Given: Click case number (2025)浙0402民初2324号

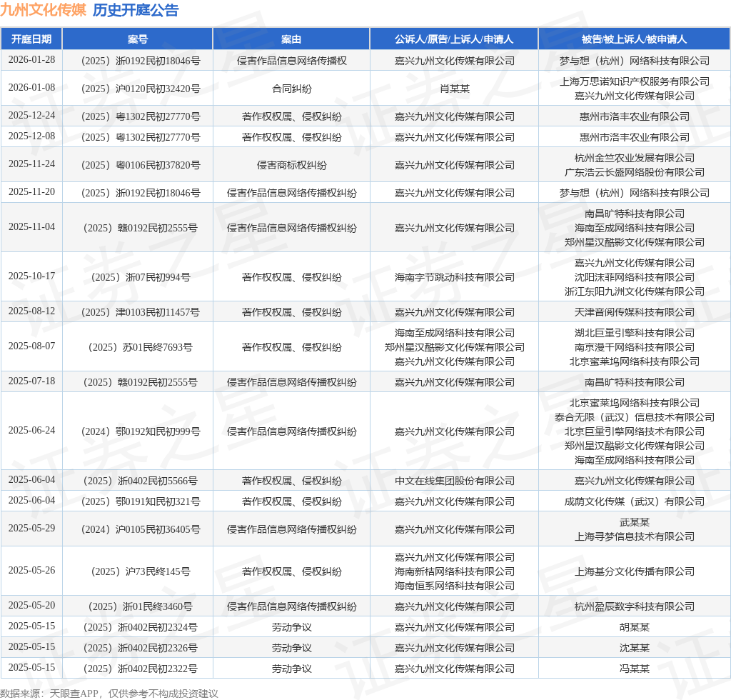Looking at the screenshot, I should pos(141,627).
